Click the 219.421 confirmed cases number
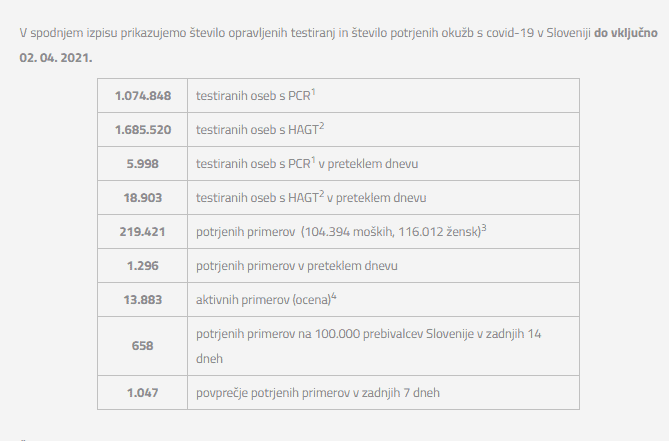The image size is (669, 441). 142,232
